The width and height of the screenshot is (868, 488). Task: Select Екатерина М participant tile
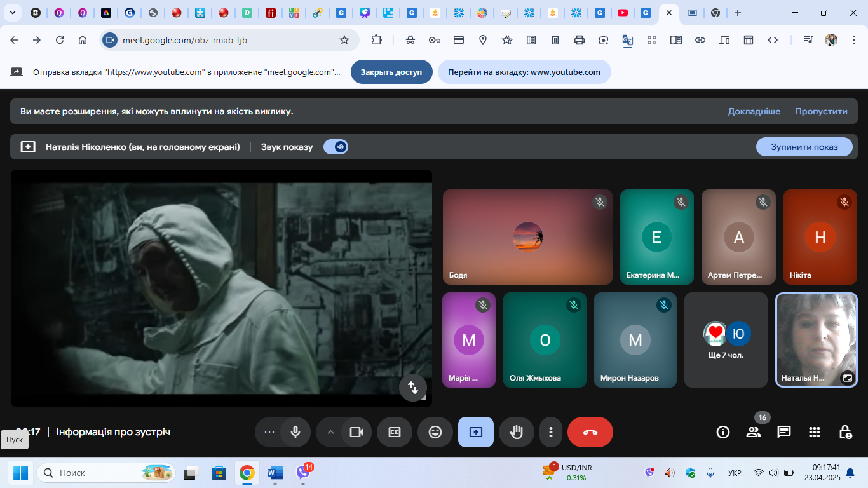[x=657, y=237]
